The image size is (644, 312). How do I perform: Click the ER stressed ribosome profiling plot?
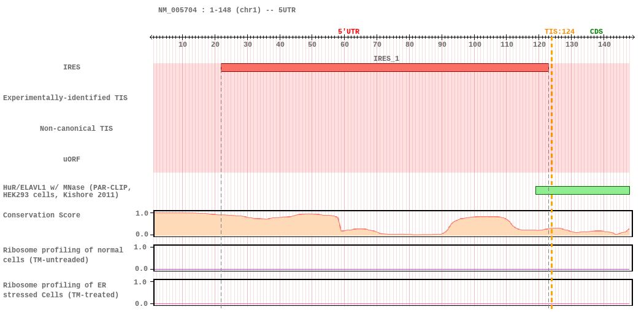click(x=393, y=292)
